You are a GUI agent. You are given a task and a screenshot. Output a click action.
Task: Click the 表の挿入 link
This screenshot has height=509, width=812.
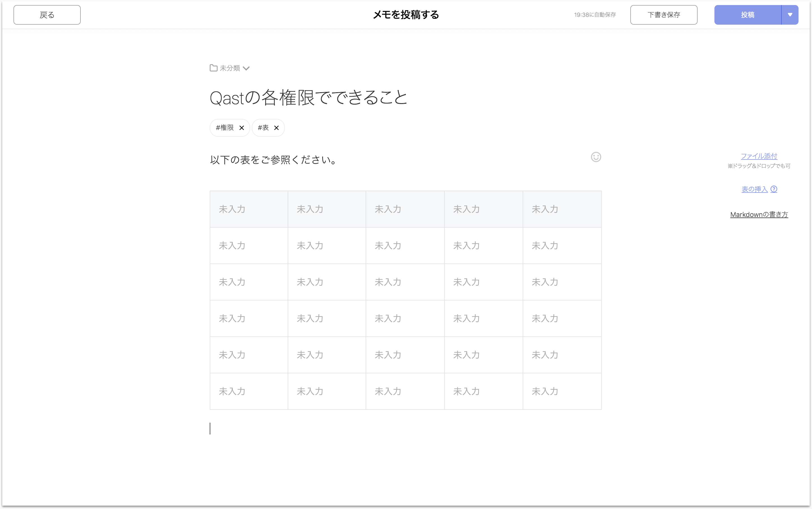(x=755, y=189)
